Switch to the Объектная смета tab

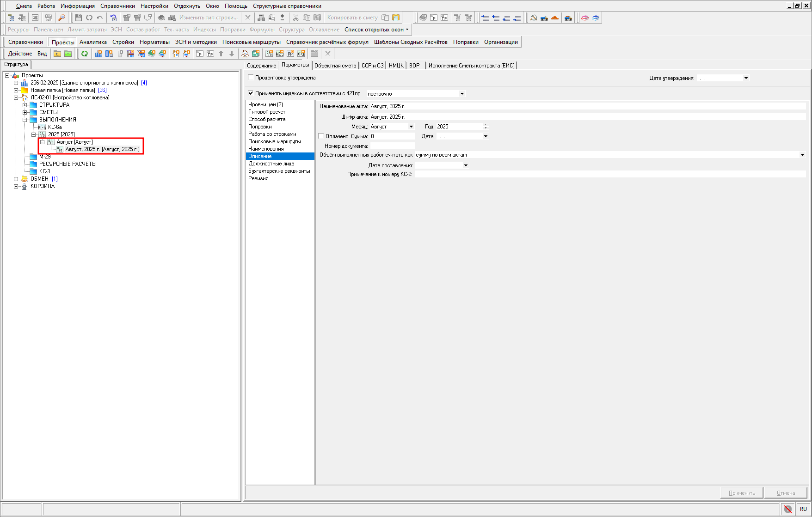tap(335, 66)
